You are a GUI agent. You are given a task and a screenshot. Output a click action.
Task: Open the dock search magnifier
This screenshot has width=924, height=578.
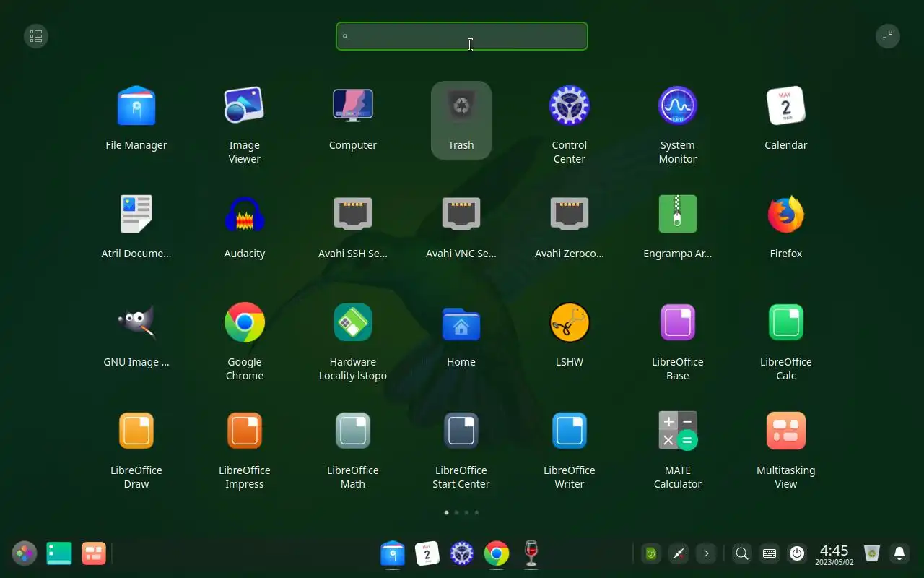[x=741, y=553]
